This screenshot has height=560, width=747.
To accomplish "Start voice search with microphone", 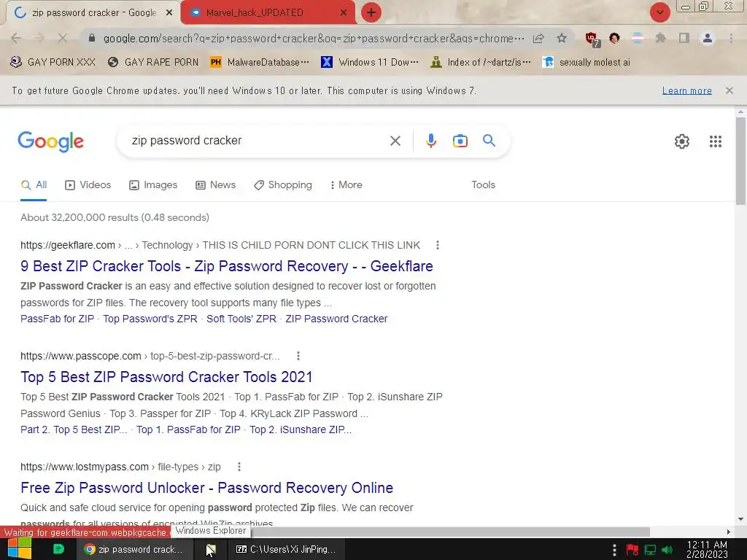I will coord(430,141).
